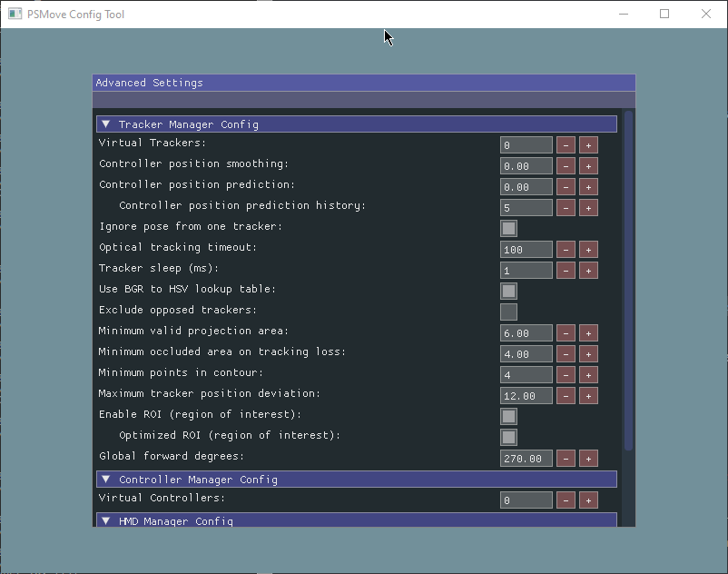Click plus for Controller position prediction
728x574 pixels.
click(x=588, y=187)
